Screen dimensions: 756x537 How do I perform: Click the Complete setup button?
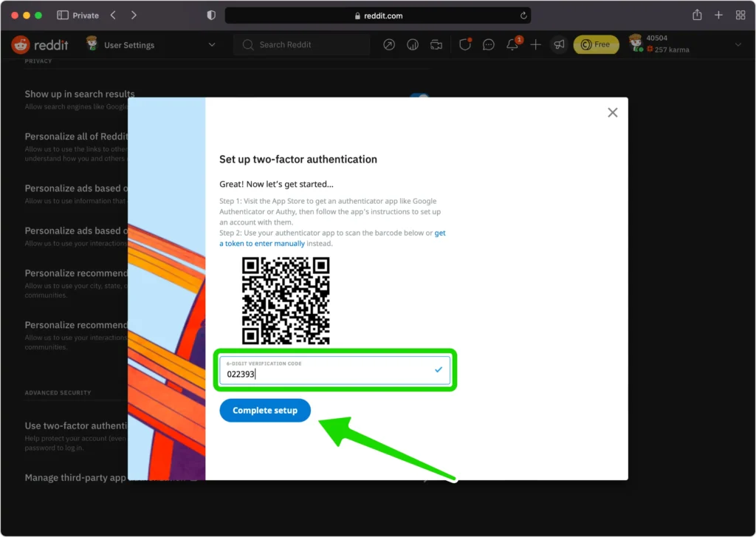coord(265,411)
